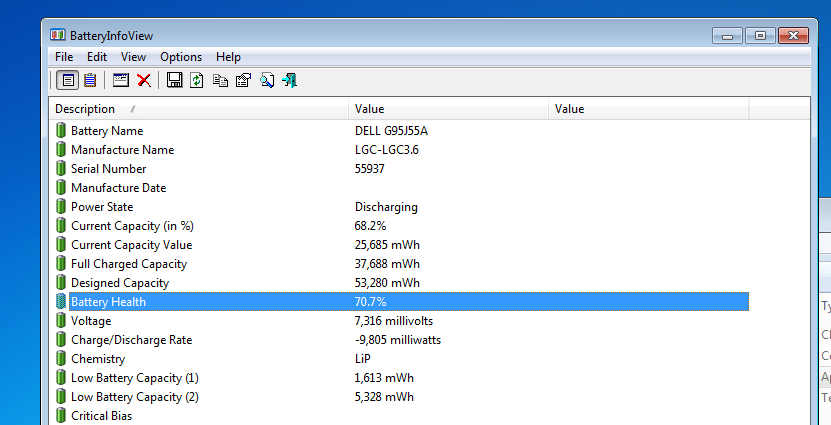The image size is (831, 425).
Task: Click the serial number value 55937
Action: tap(369, 169)
